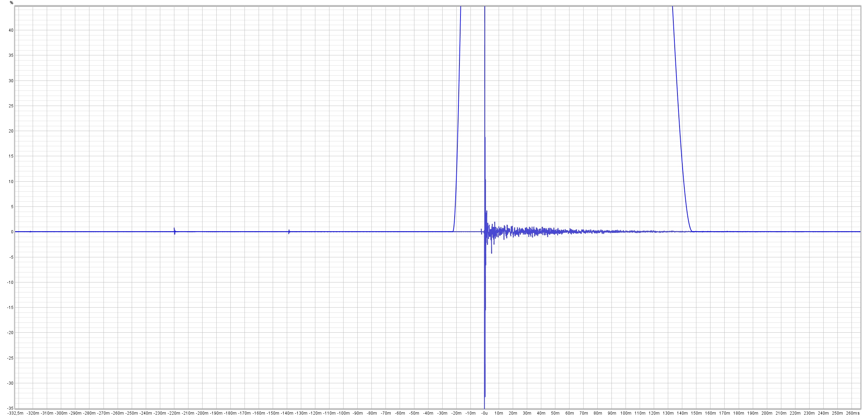868x417 pixels.
Task: Click the 5 label on the percent axis
Action: tap(12, 207)
